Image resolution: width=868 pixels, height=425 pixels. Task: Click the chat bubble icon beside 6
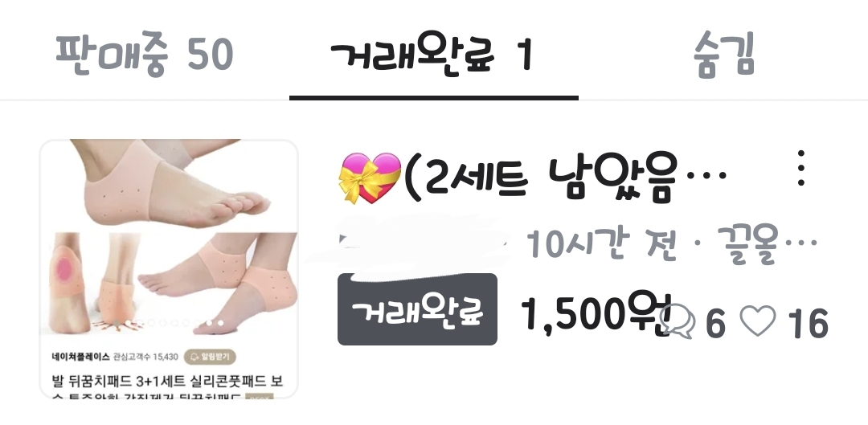(678, 321)
